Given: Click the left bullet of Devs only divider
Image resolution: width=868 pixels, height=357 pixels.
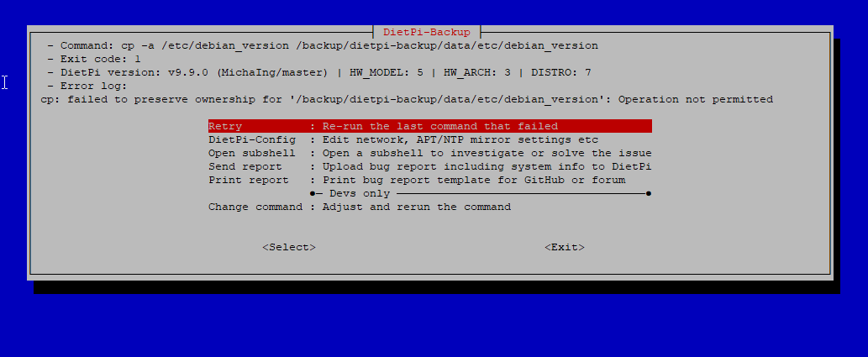Looking at the screenshot, I should (x=313, y=194).
